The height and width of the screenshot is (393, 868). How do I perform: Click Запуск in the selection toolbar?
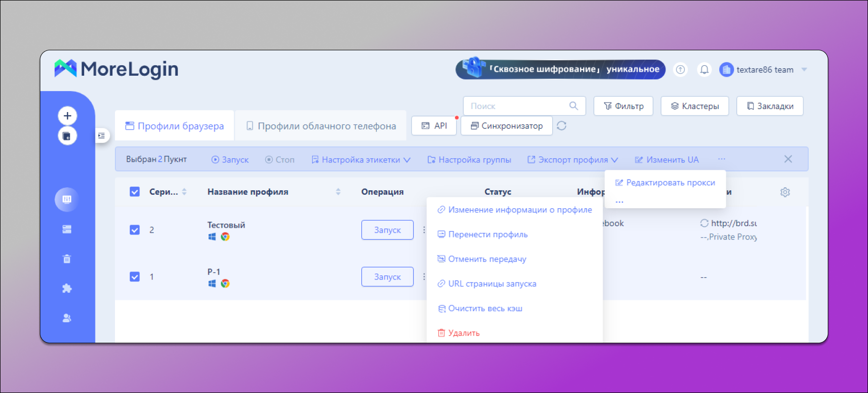230,159
